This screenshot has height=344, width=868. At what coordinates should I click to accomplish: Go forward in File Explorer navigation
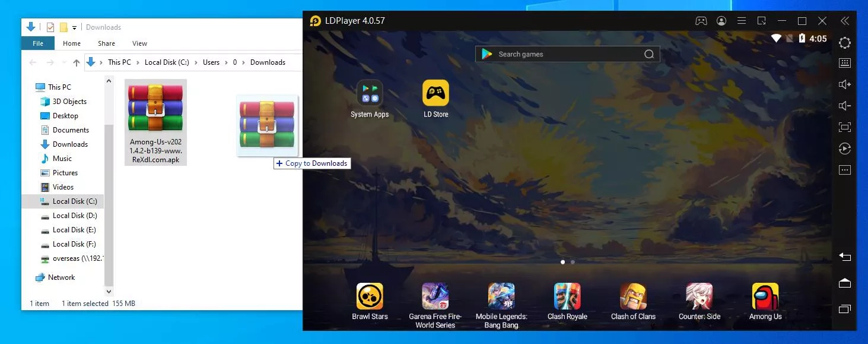click(50, 62)
